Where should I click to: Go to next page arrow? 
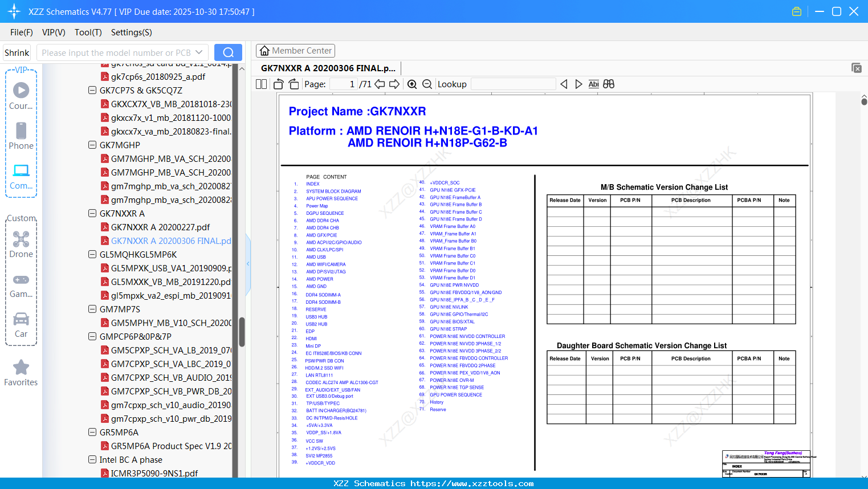(x=394, y=84)
